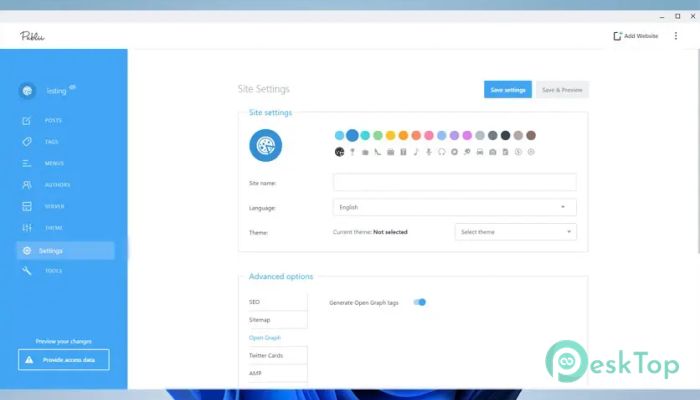Choose the brown color swatch
Viewport: 700px width, 400px height.
(531, 135)
